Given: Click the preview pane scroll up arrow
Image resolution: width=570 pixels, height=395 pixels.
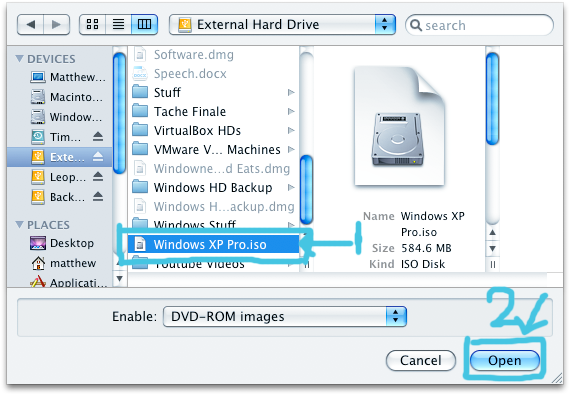Looking at the screenshot, I should 492,232.
